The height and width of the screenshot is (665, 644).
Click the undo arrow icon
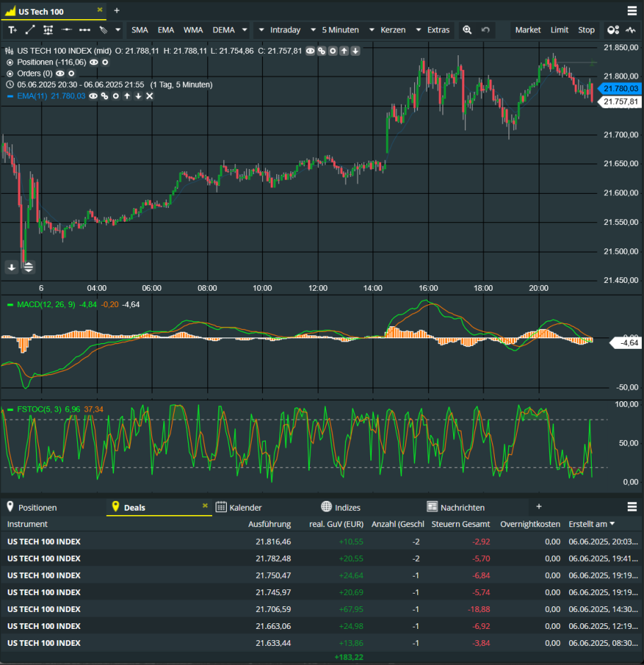[486, 30]
